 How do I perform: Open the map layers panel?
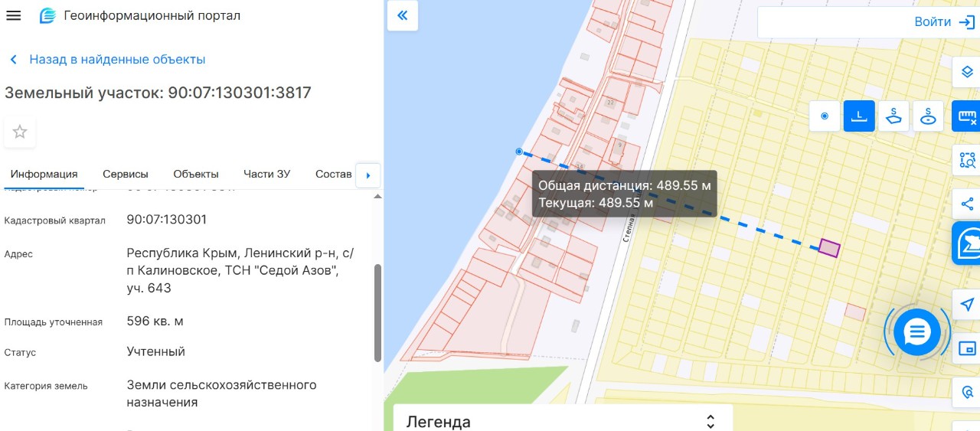tap(967, 73)
